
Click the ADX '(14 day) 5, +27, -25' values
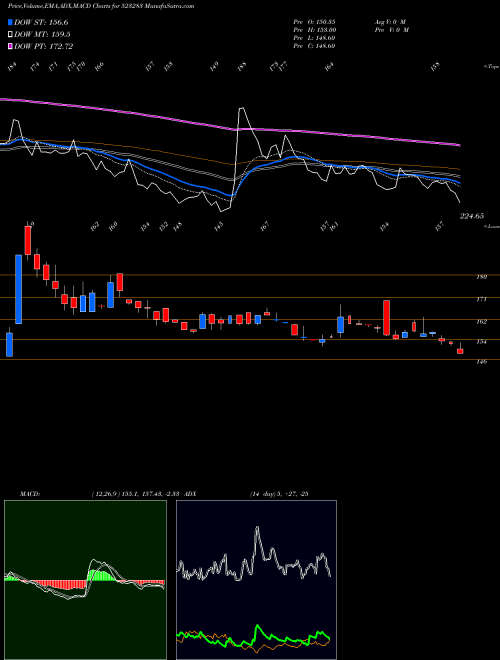click(x=279, y=494)
